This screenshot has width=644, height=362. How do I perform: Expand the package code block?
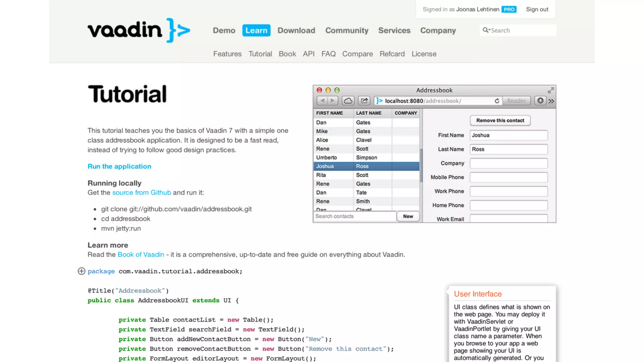[81, 271]
